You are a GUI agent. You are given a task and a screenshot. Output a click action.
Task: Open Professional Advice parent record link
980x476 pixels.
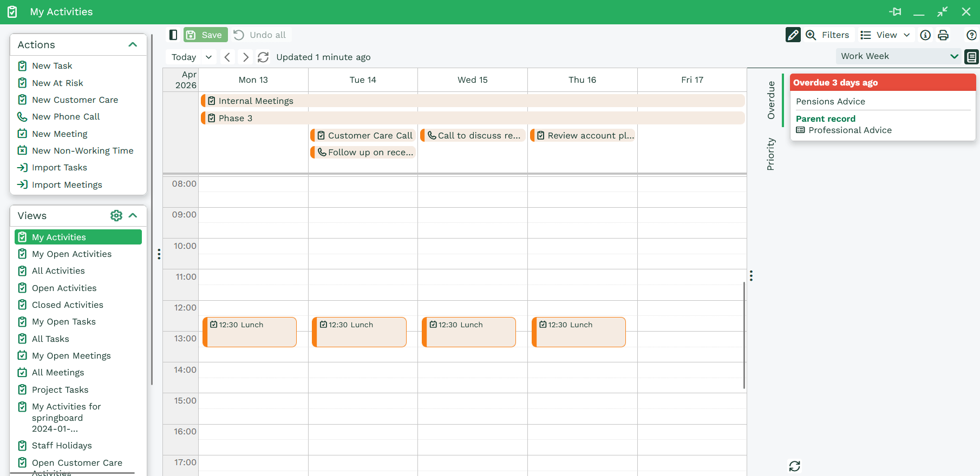[850, 130]
